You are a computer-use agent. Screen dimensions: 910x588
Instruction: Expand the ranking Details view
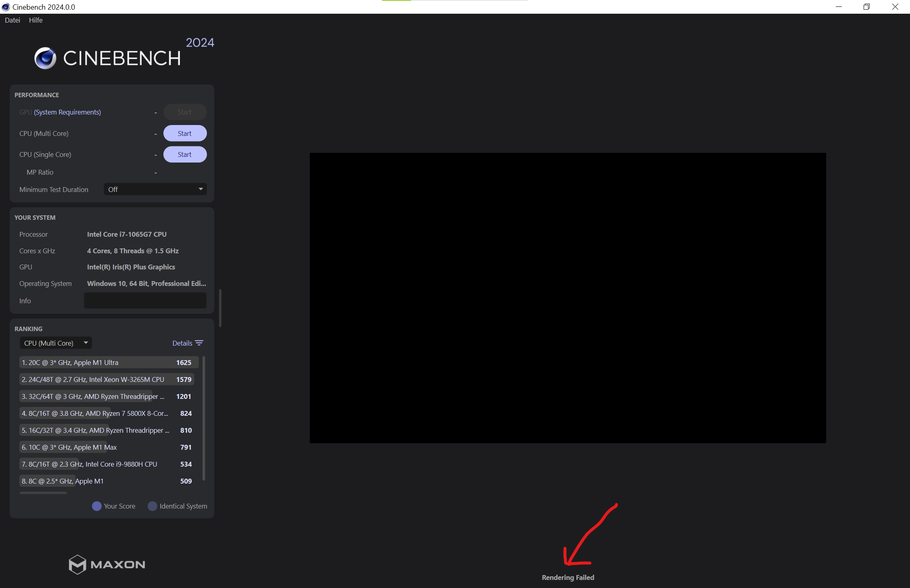coord(182,343)
